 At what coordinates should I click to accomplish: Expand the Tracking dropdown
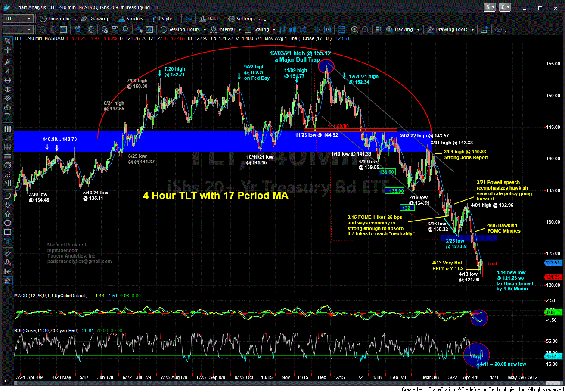pyautogui.click(x=418, y=30)
